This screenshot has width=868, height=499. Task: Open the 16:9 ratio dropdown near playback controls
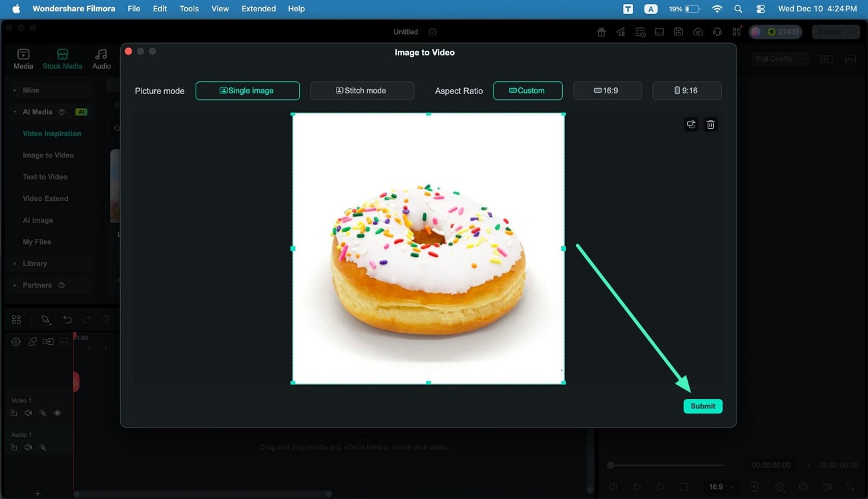click(x=720, y=486)
